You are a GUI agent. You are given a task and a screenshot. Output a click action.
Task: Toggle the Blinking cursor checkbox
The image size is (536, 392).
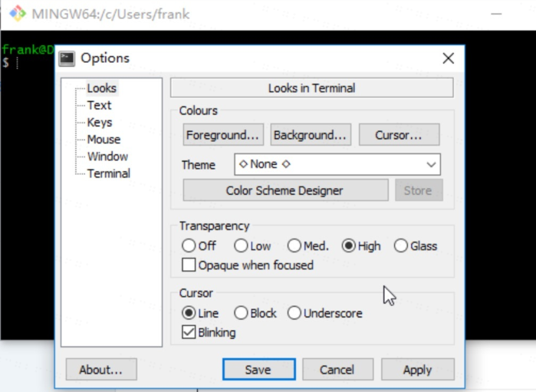coord(209,332)
